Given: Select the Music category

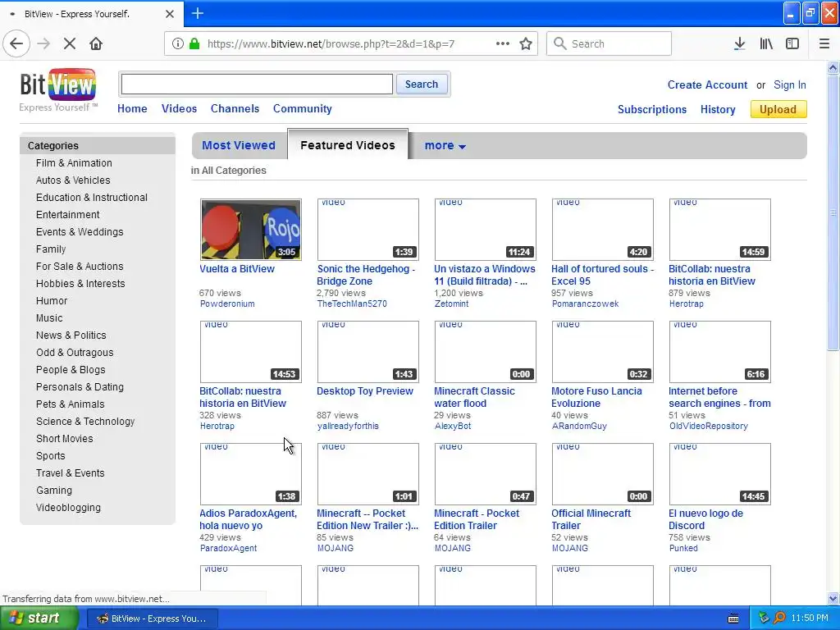Looking at the screenshot, I should click(x=49, y=317).
